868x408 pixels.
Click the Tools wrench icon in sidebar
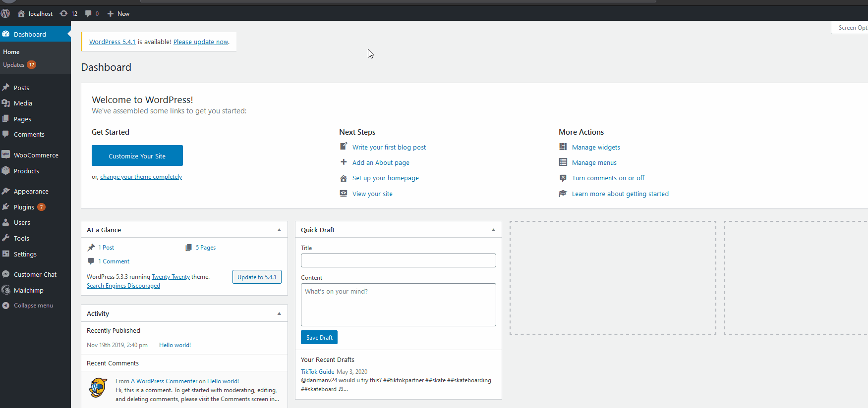6,238
